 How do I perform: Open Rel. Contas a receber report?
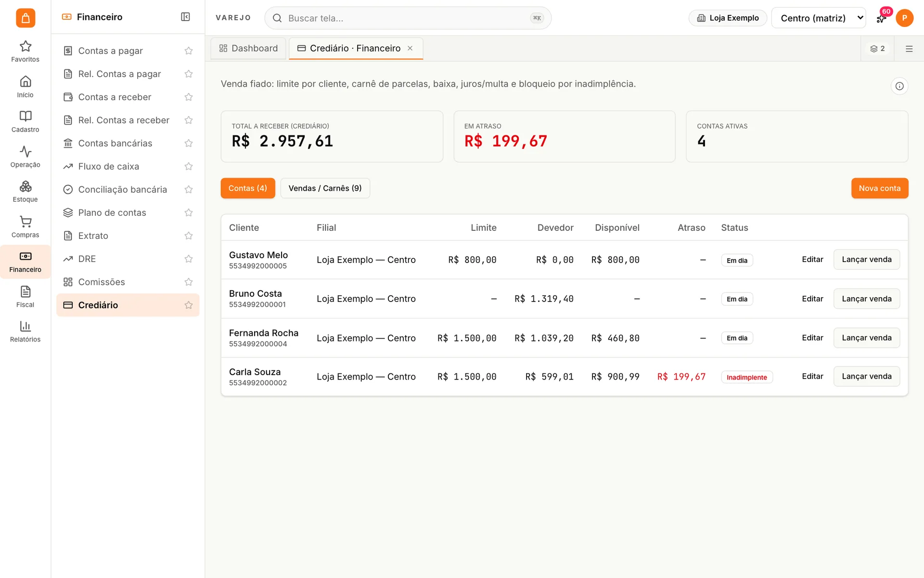[x=128, y=120]
